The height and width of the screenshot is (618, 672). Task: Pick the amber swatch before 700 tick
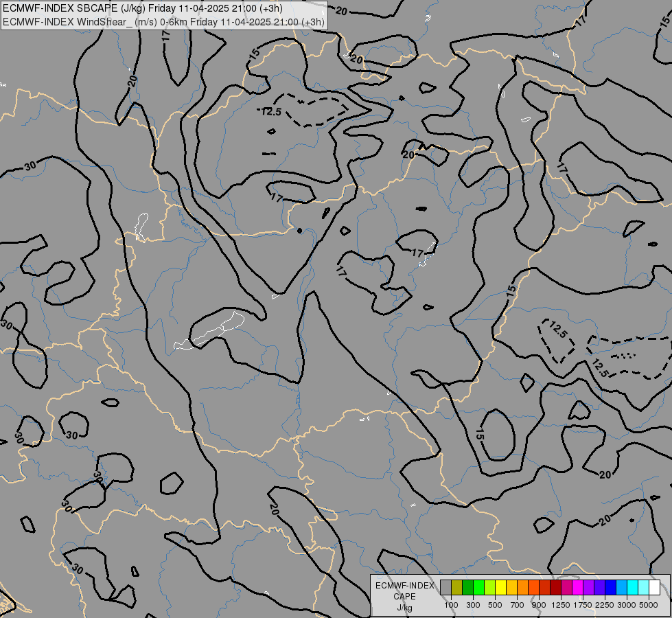pyautogui.click(x=511, y=587)
